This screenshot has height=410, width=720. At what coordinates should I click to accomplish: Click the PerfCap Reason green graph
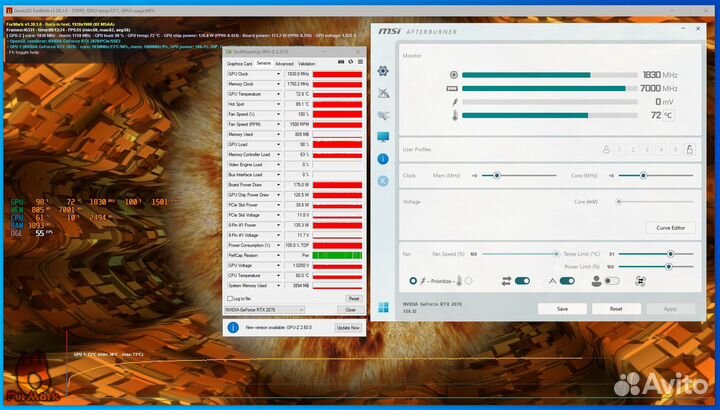338,255
